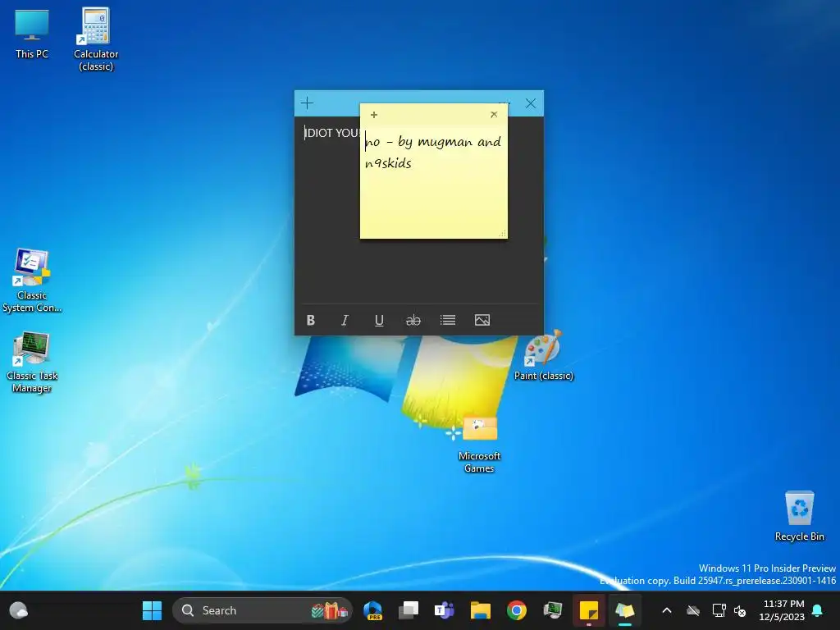Open the This PC desktop icon
This screenshot has width=840, height=630.
[32, 34]
